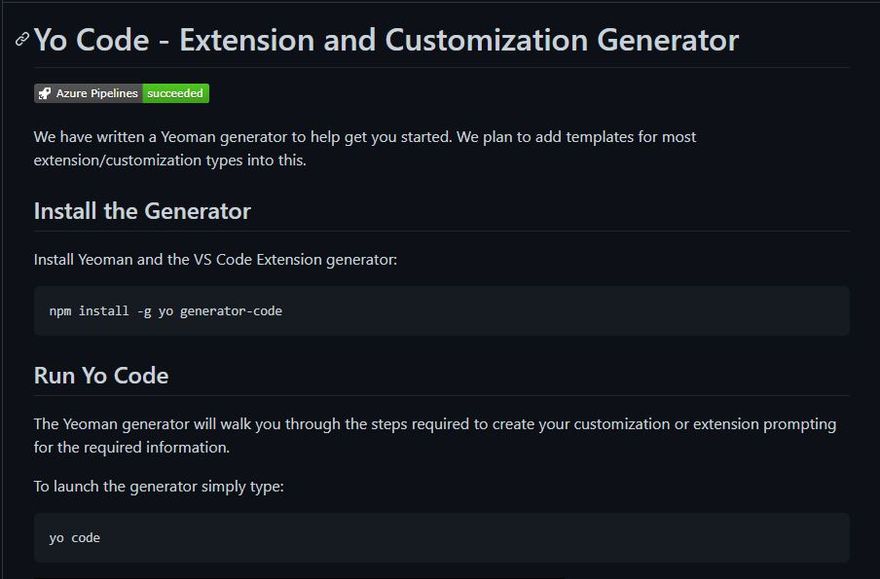Click the "-g" flag in the install command
Viewport: 880px width, 579px height.
coord(143,311)
